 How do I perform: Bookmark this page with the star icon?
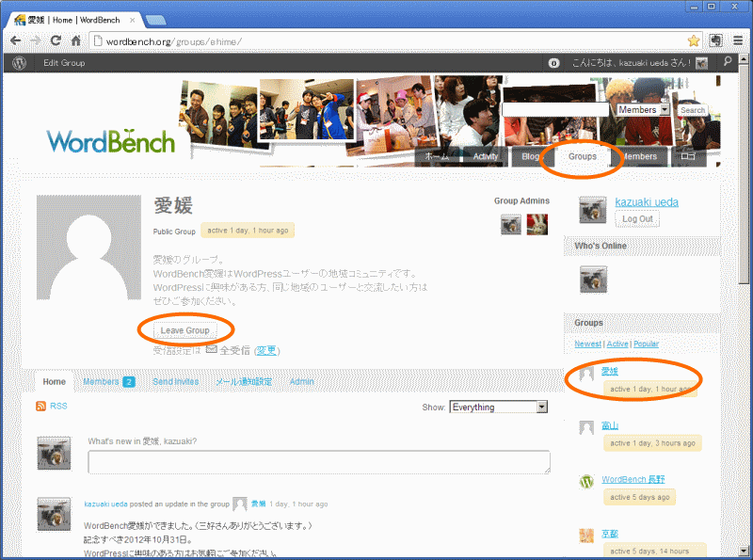tap(694, 40)
